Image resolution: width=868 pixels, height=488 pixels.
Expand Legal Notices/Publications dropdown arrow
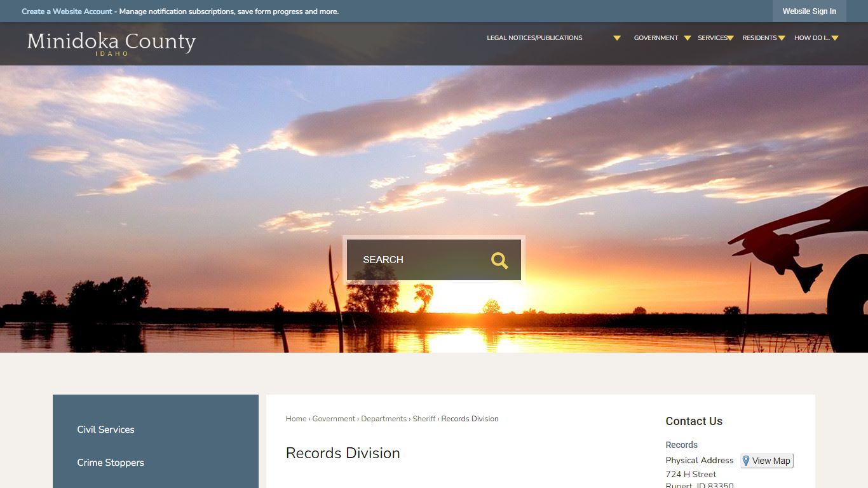coord(616,38)
